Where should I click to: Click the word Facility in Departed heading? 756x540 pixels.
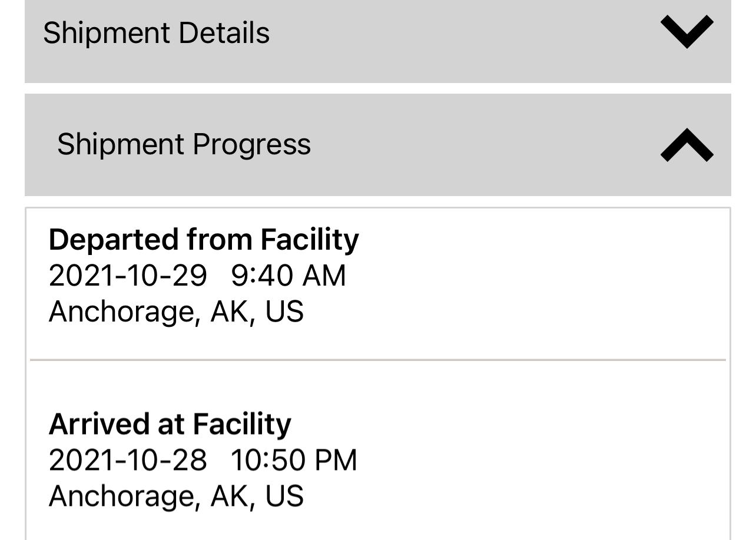pos(310,240)
